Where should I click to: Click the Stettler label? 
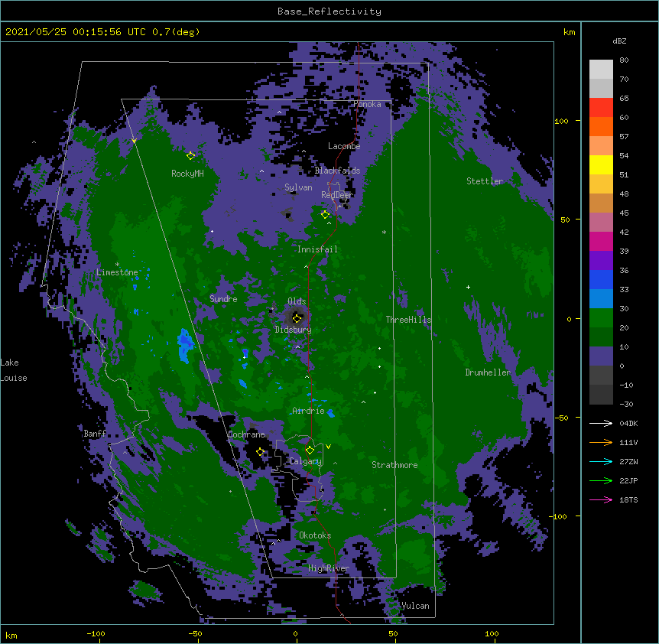click(485, 181)
